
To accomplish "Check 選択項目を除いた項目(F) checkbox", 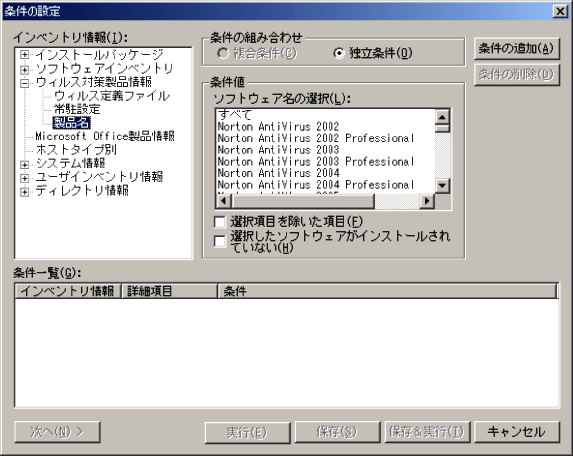I will click(220, 221).
